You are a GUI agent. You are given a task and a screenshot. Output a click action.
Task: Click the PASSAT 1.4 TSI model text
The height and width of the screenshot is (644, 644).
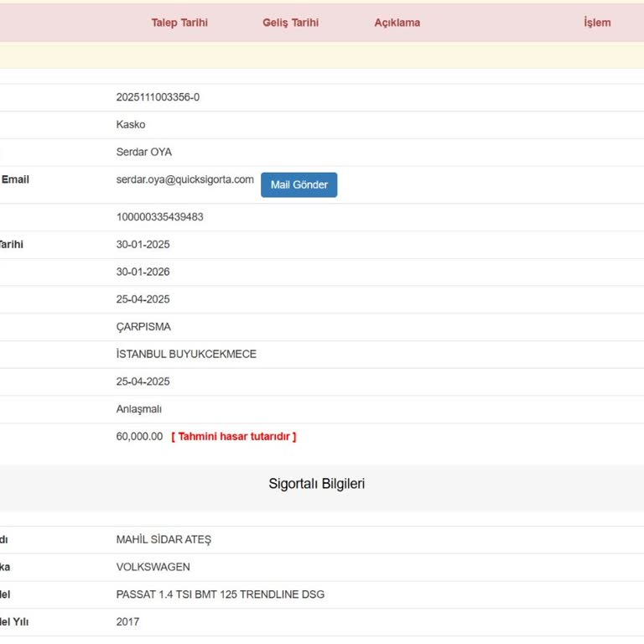click(220, 595)
